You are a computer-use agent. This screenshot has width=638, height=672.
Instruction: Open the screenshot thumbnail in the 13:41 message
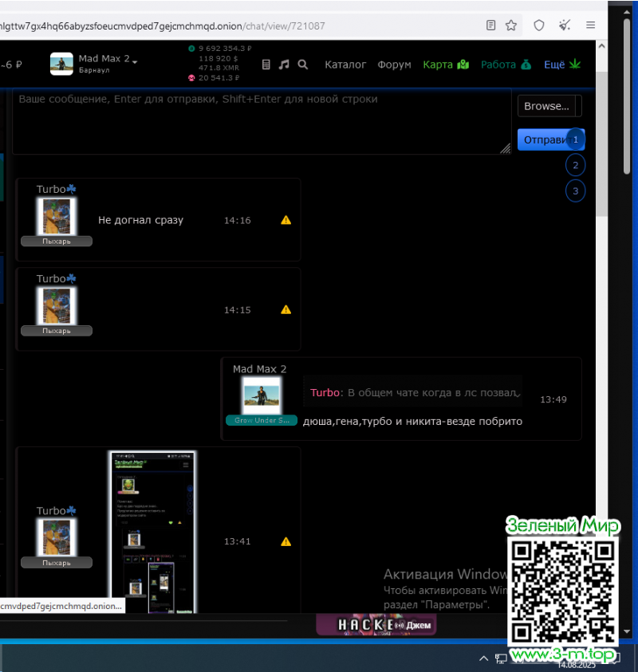[152, 532]
